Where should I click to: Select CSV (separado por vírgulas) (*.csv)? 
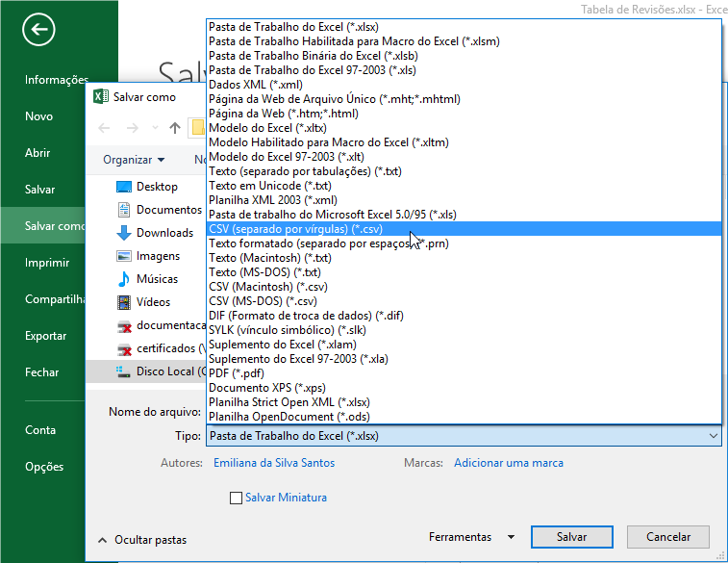pyautogui.click(x=464, y=229)
